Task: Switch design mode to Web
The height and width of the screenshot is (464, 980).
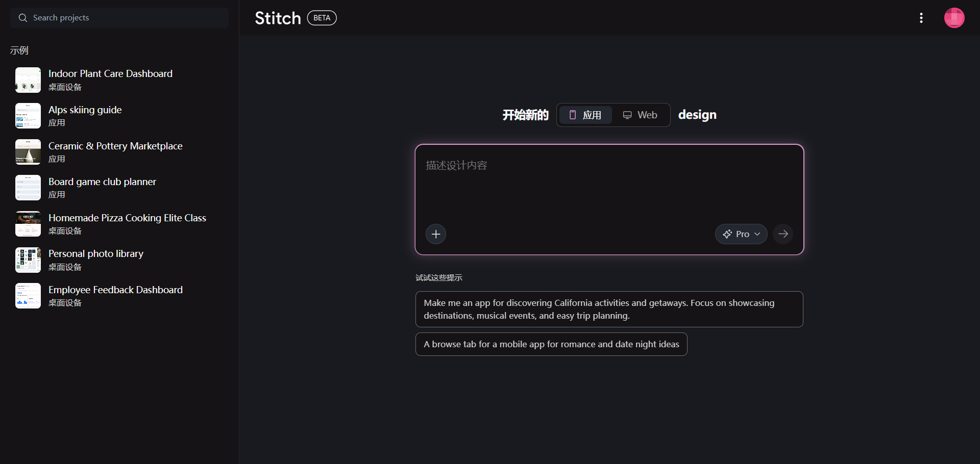Action: point(640,115)
